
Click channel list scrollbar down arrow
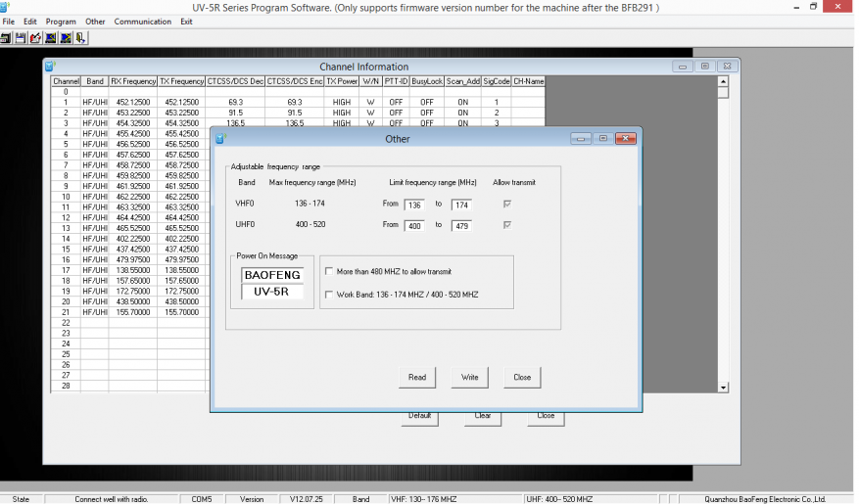[x=723, y=388]
